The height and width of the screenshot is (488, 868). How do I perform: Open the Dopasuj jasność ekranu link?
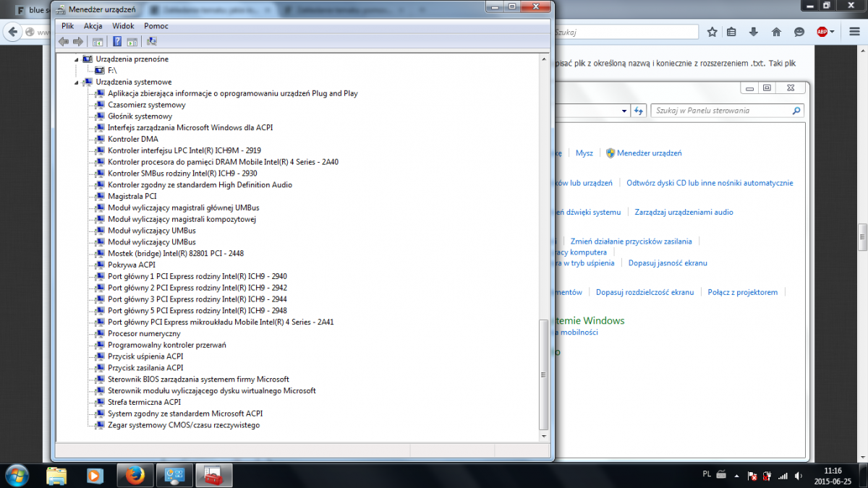pos(668,263)
